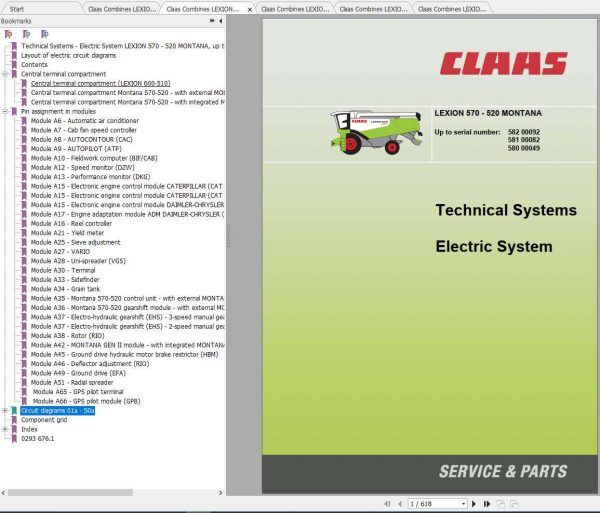
Task: Click the double-arrow options icon in Bookmarks header
Action: point(212,21)
